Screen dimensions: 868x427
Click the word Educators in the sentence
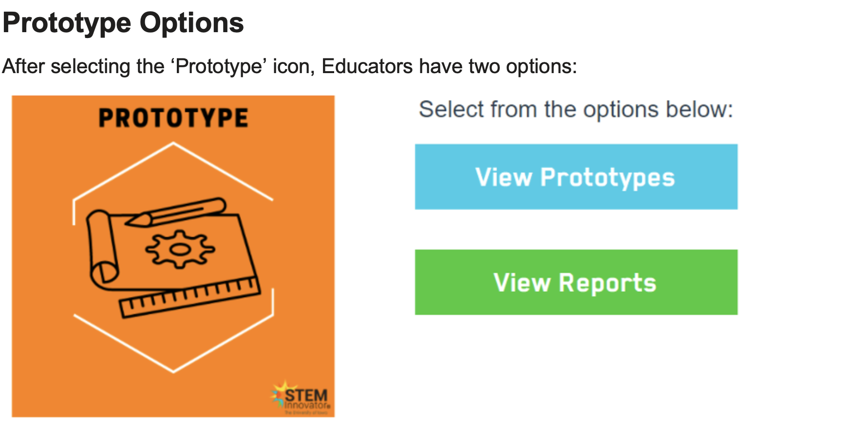coord(367,66)
